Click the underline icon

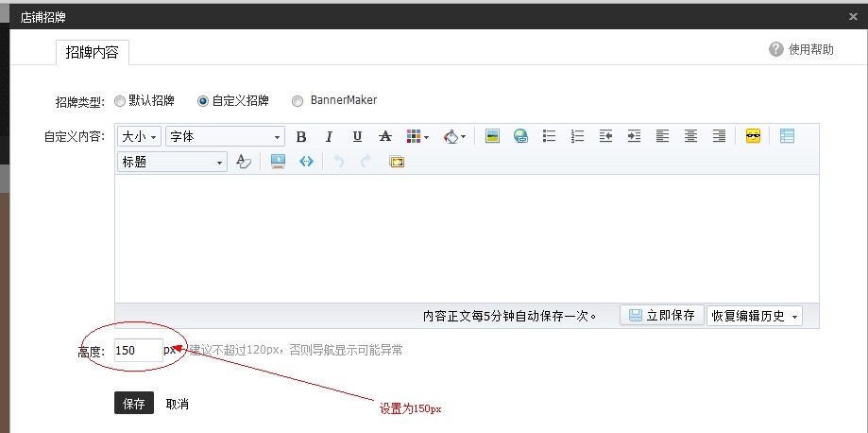point(357,136)
